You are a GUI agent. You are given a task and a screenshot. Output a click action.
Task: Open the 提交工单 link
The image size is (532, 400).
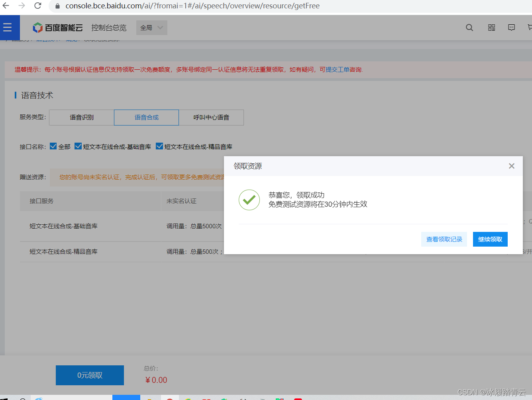338,69
